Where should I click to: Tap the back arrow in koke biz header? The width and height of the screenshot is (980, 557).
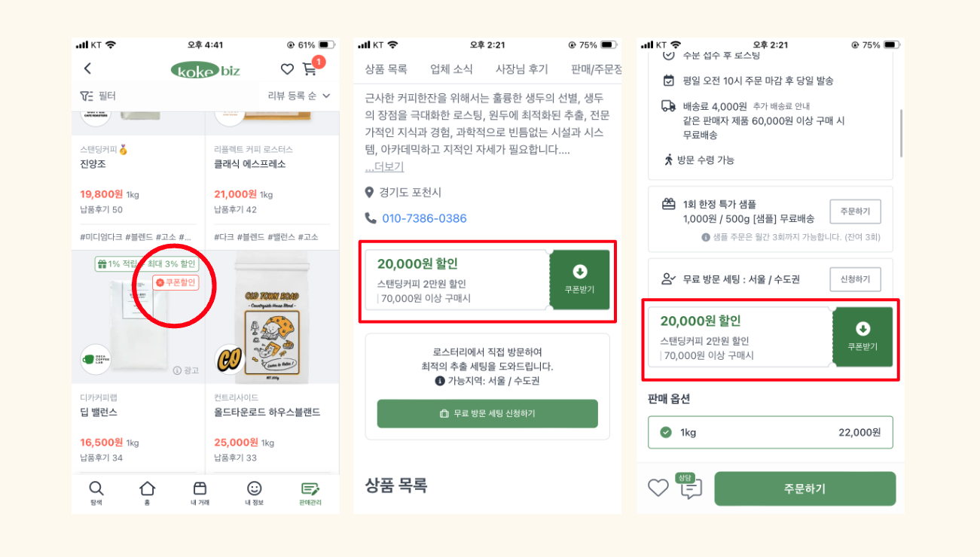point(87,69)
